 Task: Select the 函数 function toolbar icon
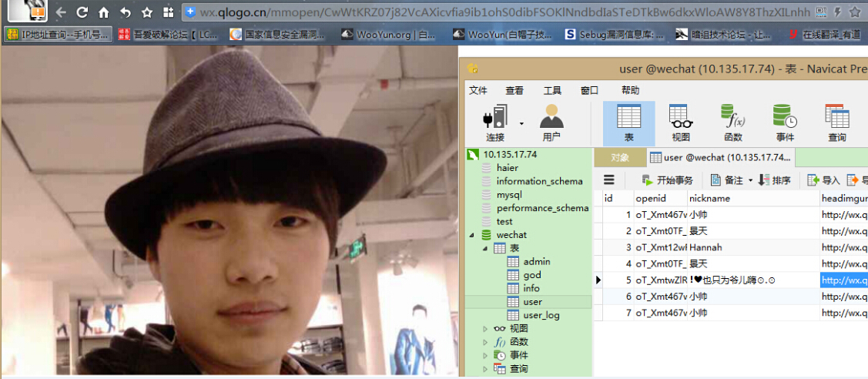click(733, 122)
